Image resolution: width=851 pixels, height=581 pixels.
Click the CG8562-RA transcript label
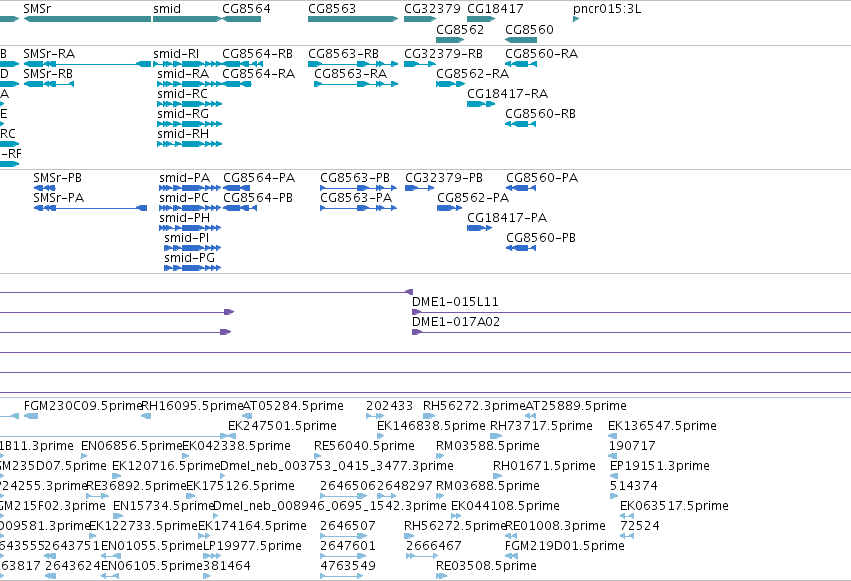coord(472,74)
